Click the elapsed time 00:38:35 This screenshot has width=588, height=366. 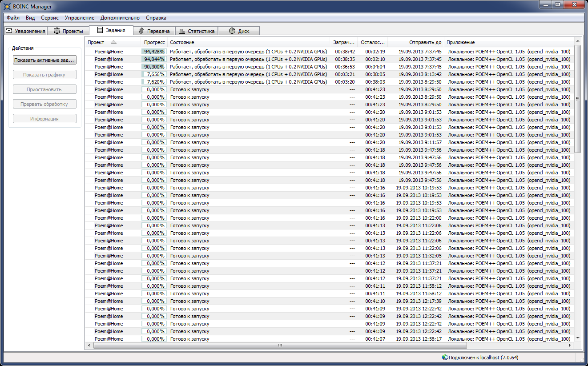coord(345,59)
